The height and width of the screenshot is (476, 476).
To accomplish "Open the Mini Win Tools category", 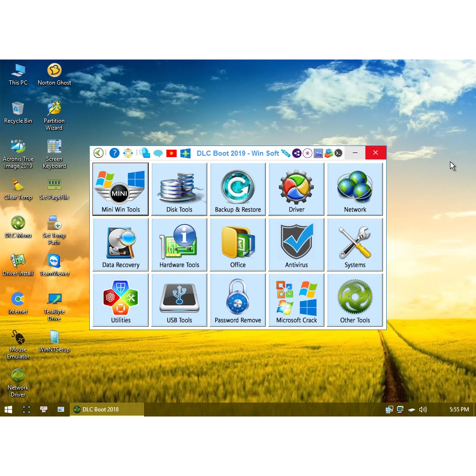I will [120, 189].
